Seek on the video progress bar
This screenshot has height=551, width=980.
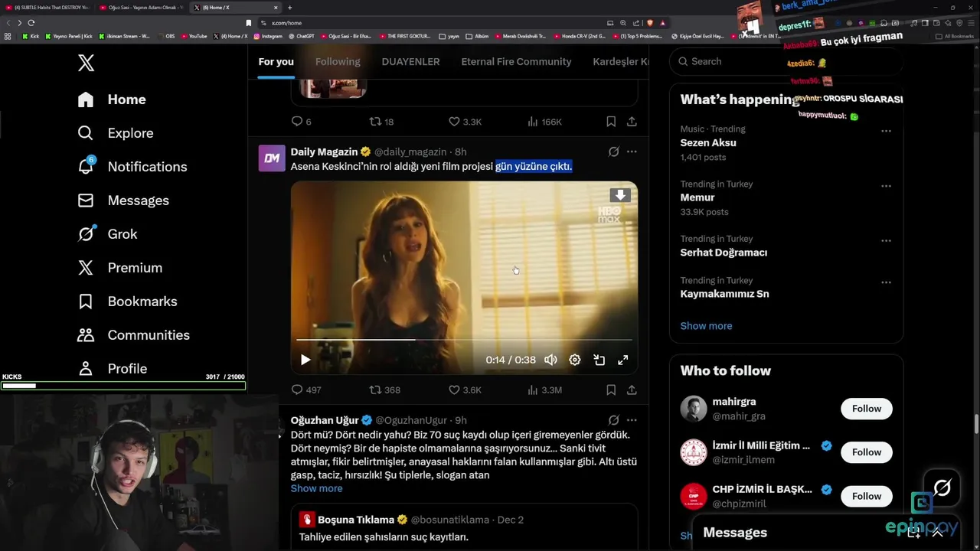[x=464, y=339]
